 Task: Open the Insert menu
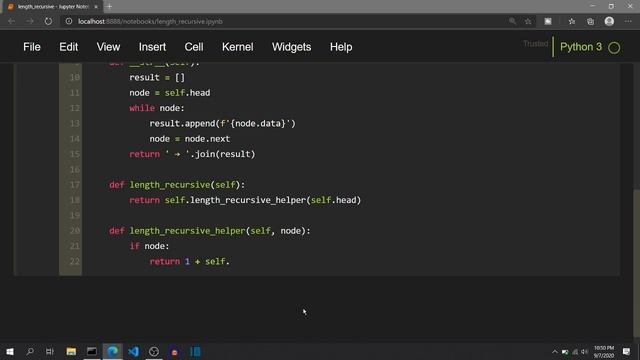(x=152, y=47)
